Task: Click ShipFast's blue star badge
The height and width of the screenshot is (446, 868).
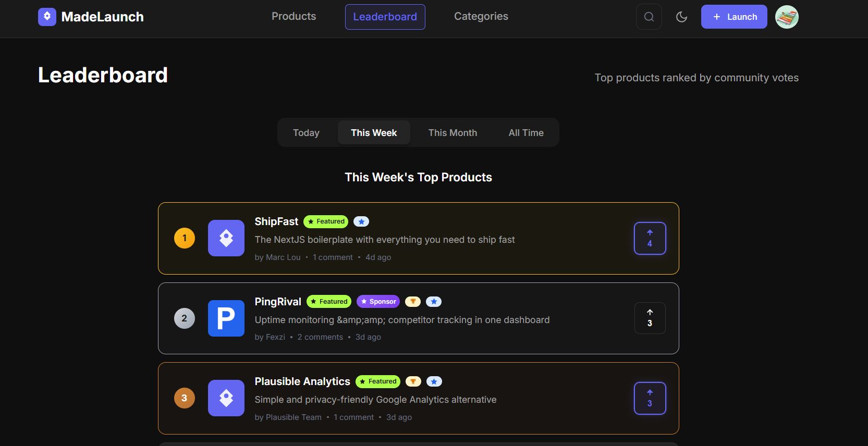Action: click(x=361, y=221)
